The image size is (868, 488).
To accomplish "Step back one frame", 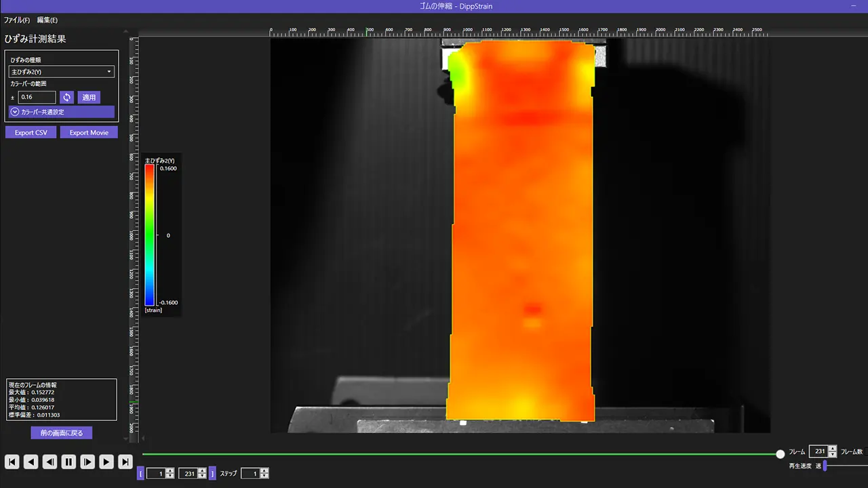I will click(50, 462).
